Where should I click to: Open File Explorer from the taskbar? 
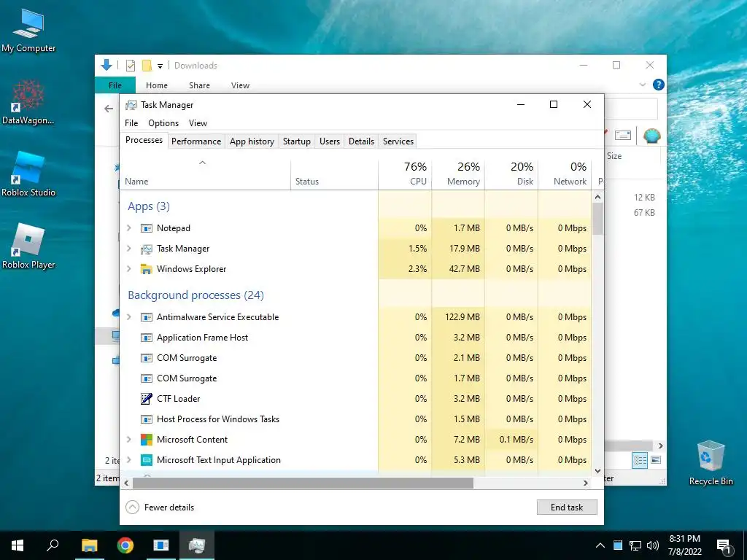tap(89, 545)
